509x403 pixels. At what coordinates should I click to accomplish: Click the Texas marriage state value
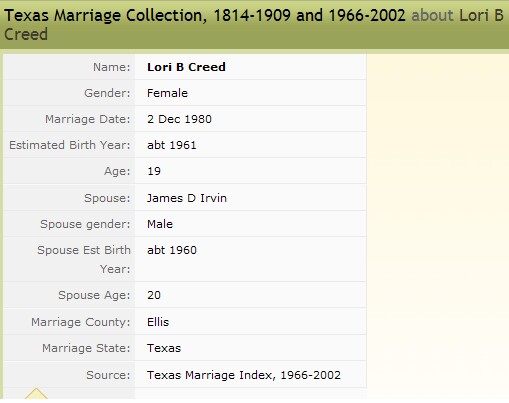(x=164, y=348)
